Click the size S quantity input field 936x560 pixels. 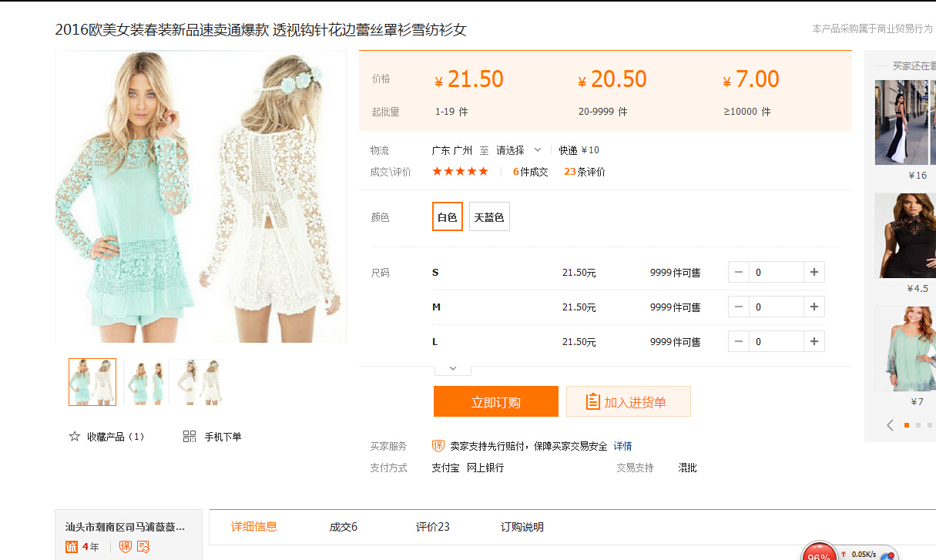click(x=777, y=272)
